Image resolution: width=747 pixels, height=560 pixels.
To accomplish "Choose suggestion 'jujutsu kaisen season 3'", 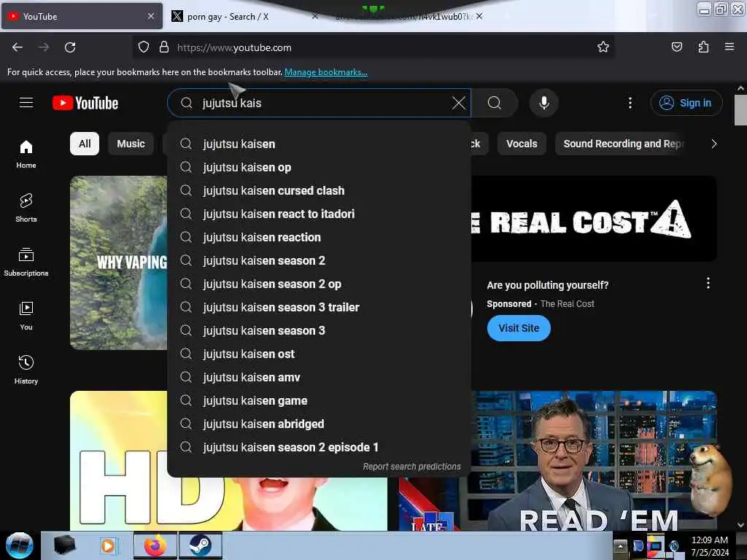I will coord(320,330).
